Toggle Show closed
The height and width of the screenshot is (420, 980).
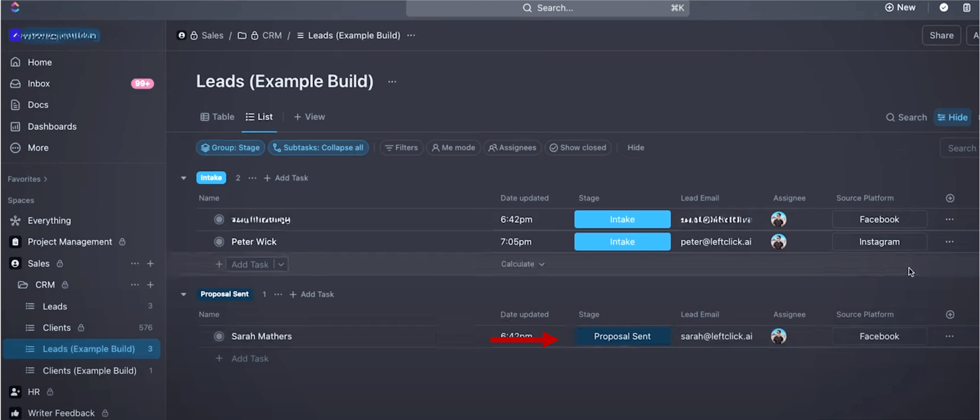tap(578, 148)
